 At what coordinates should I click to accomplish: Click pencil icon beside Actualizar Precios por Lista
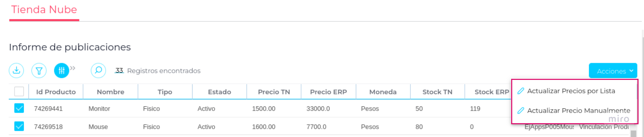pyautogui.click(x=520, y=91)
